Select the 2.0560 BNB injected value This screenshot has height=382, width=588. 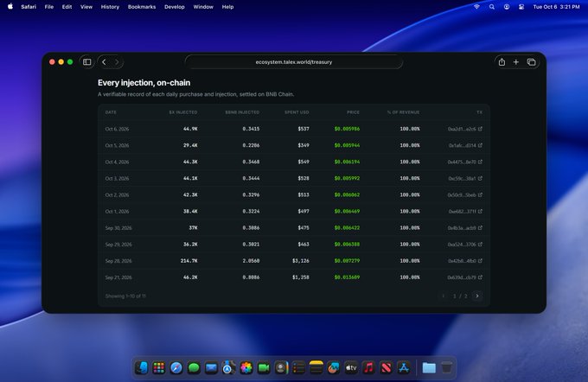click(251, 260)
